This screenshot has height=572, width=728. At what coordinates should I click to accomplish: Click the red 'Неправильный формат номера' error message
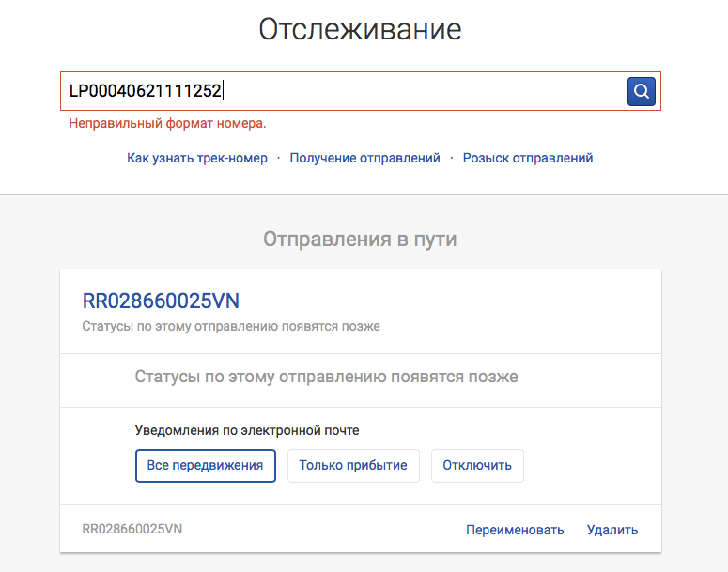167,123
